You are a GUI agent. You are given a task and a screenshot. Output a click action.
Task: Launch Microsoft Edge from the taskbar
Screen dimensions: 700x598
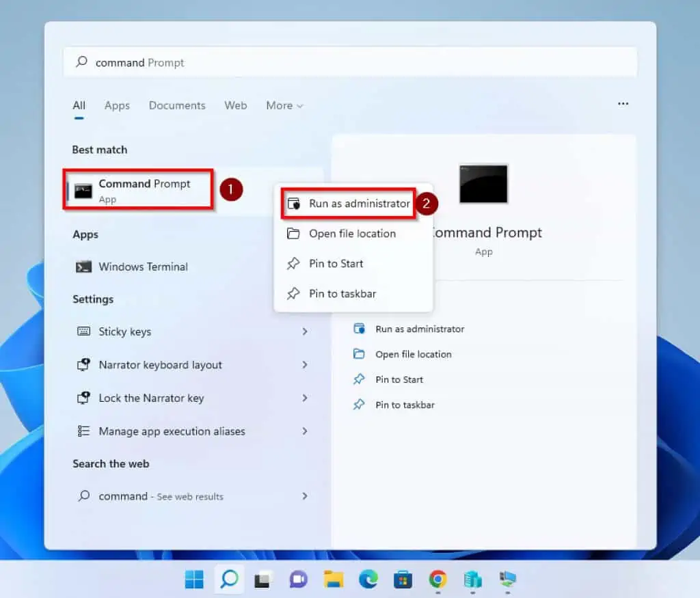368,579
